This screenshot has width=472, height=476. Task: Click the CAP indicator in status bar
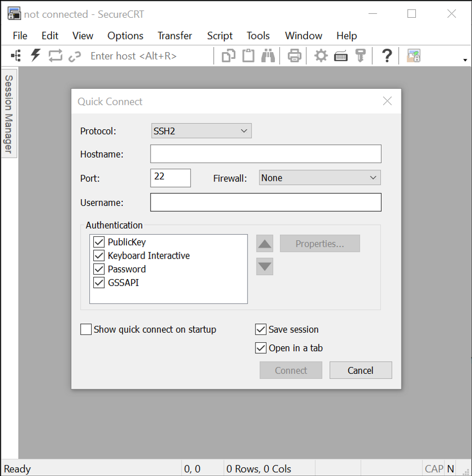coord(434,469)
